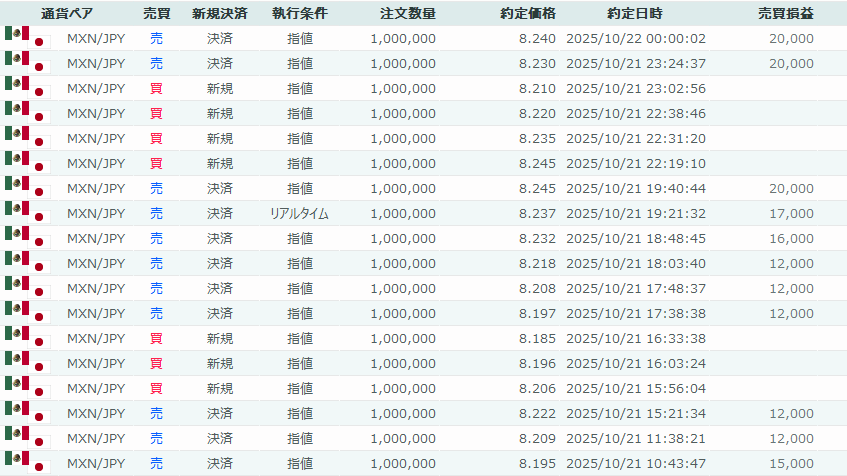Click the flag icon in the 10:43:47 row
The width and height of the screenshot is (847, 476).
27,463
